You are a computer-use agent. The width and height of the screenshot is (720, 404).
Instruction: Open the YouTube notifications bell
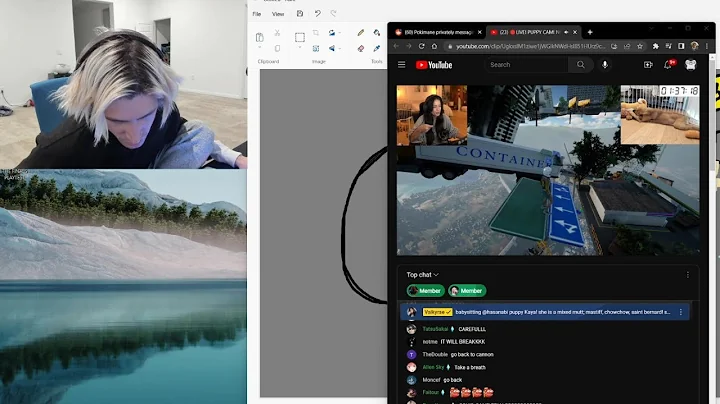668,65
